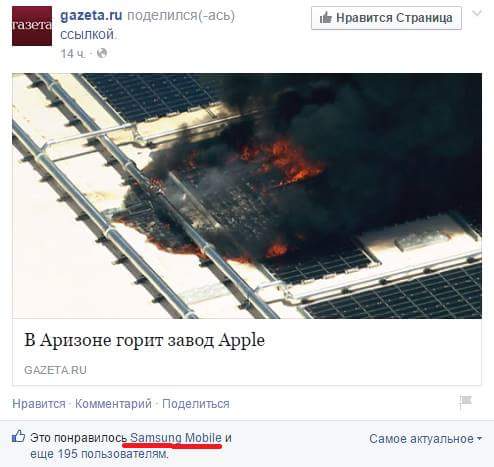Click Поделиться to share the post
This screenshot has height=467, width=494.
pyautogui.click(x=196, y=404)
